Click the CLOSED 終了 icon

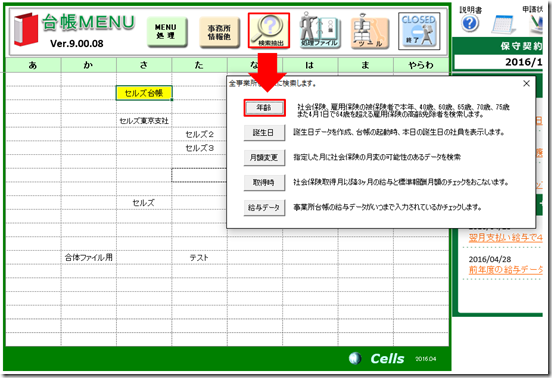click(x=419, y=31)
